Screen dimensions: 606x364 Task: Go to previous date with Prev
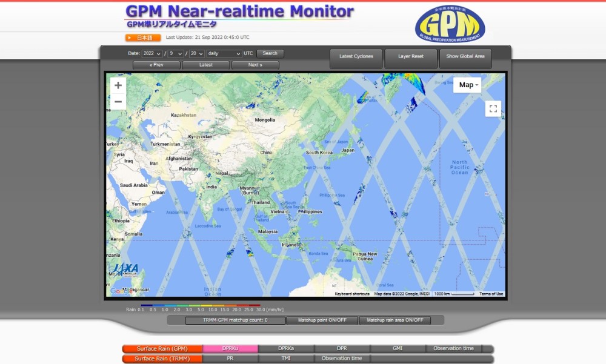point(156,65)
